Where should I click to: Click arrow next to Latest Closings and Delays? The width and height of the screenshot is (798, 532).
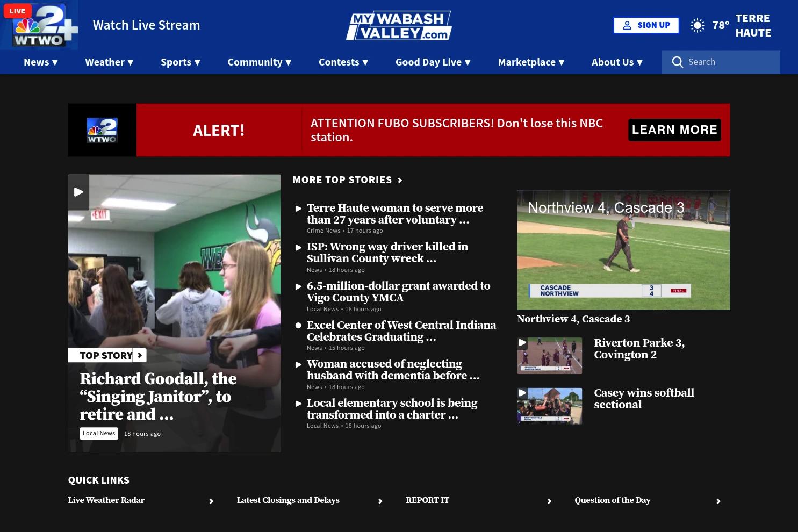point(380,501)
